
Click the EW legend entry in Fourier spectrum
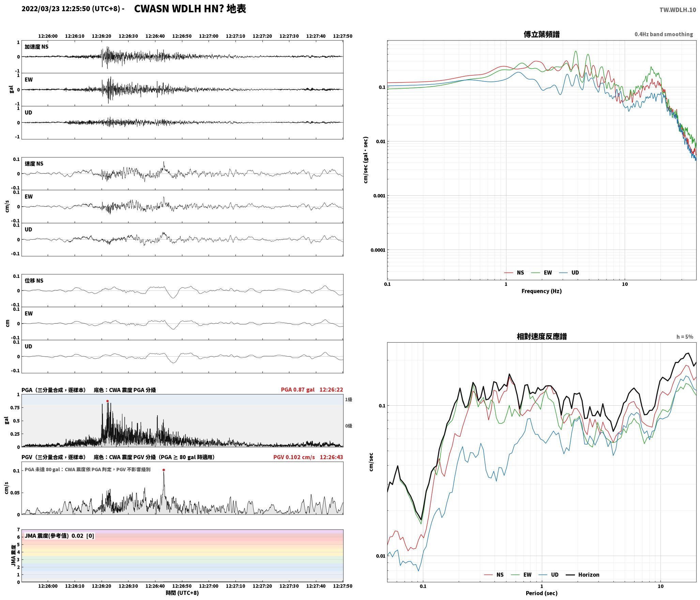tap(542, 273)
